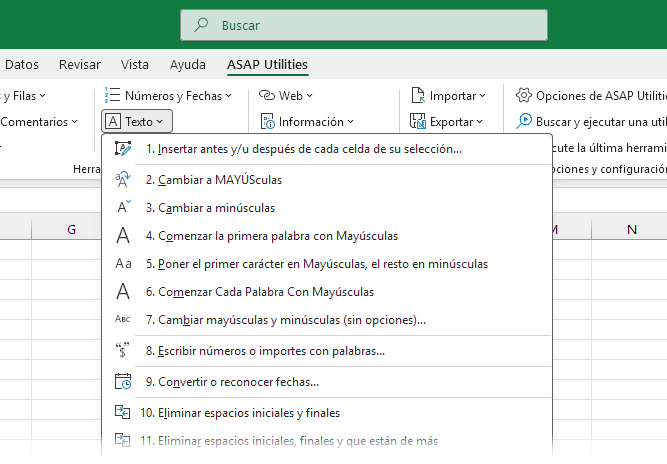
Task: Expand the Información dropdown
Action: (x=307, y=122)
